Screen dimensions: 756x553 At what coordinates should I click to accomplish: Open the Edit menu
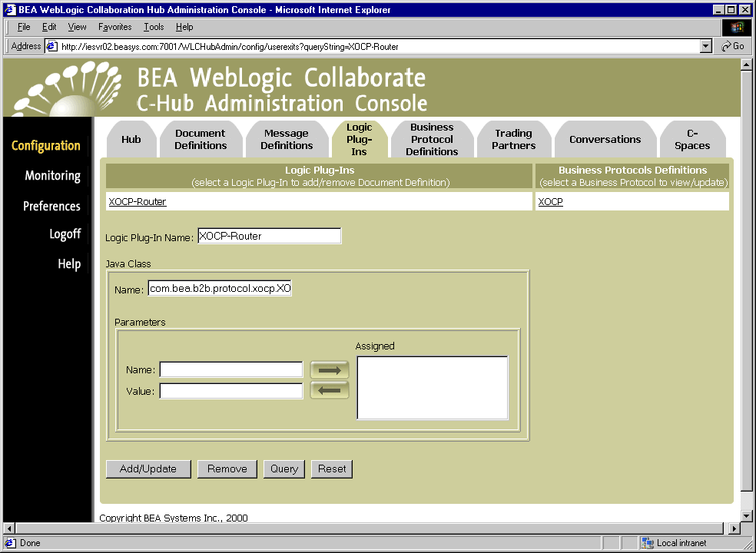49,27
